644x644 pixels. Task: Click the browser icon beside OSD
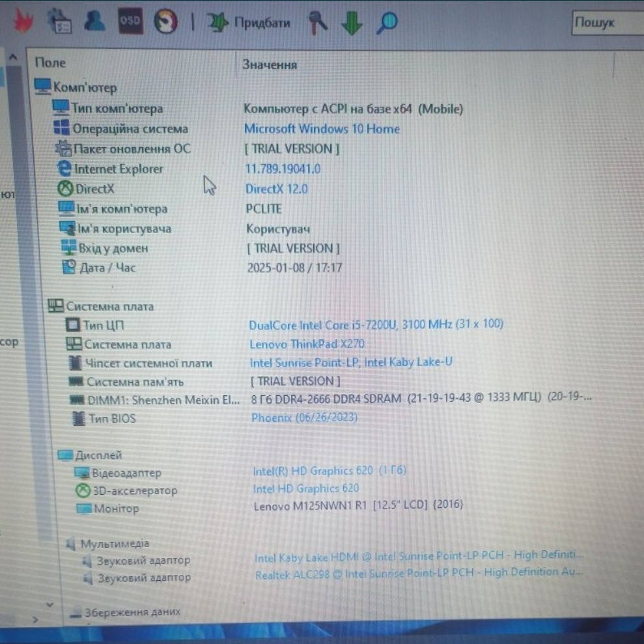pos(165,21)
